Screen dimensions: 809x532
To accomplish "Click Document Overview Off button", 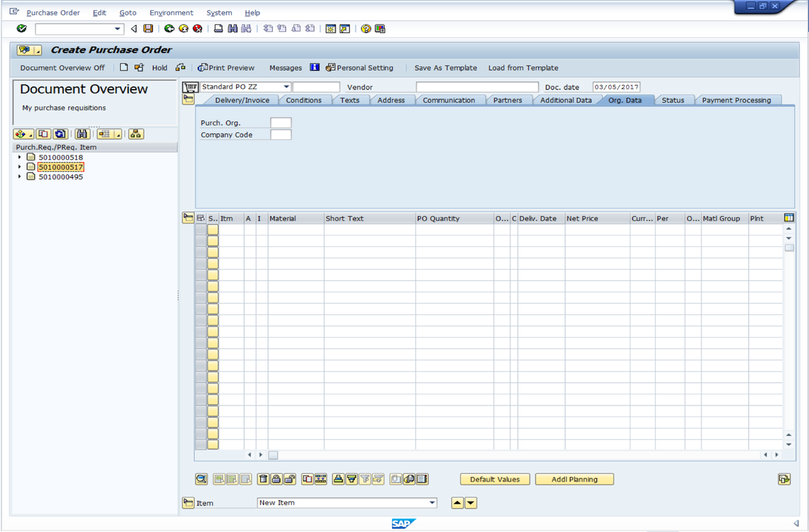I will 63,68.
